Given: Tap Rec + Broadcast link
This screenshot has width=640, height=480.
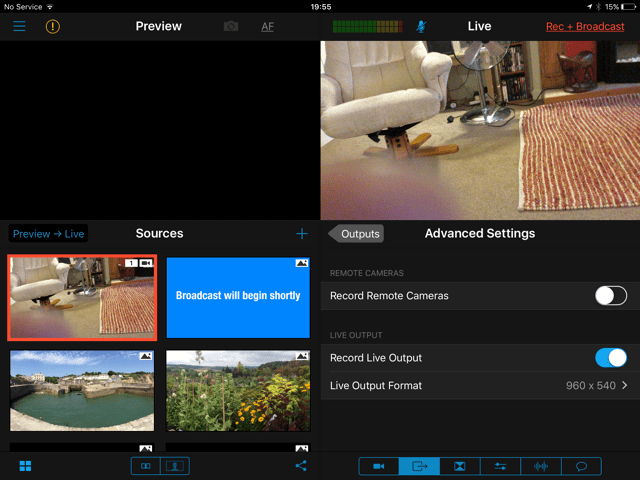Looking at the screenshot, I should click(585, 26).
